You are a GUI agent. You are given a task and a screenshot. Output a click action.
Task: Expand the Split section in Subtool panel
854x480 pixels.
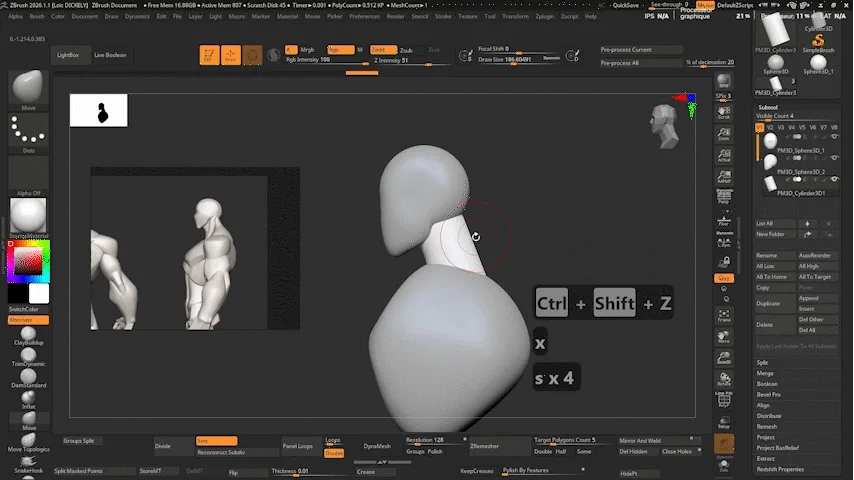coord(763,362)
